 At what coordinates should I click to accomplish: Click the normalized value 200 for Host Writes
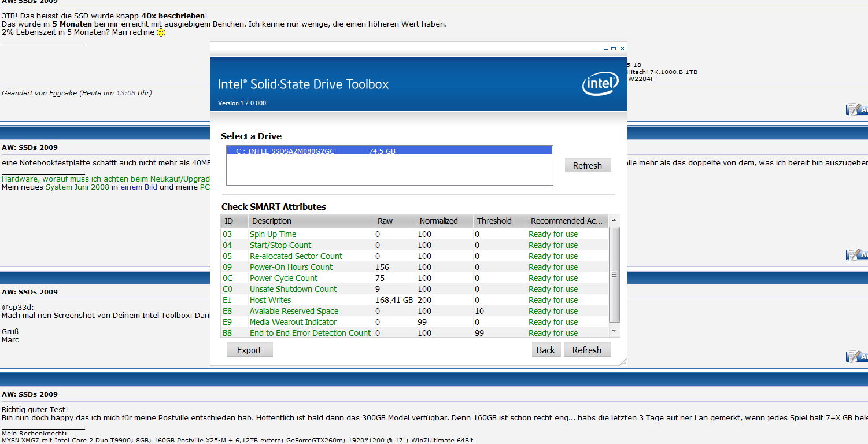coord(424,300)
